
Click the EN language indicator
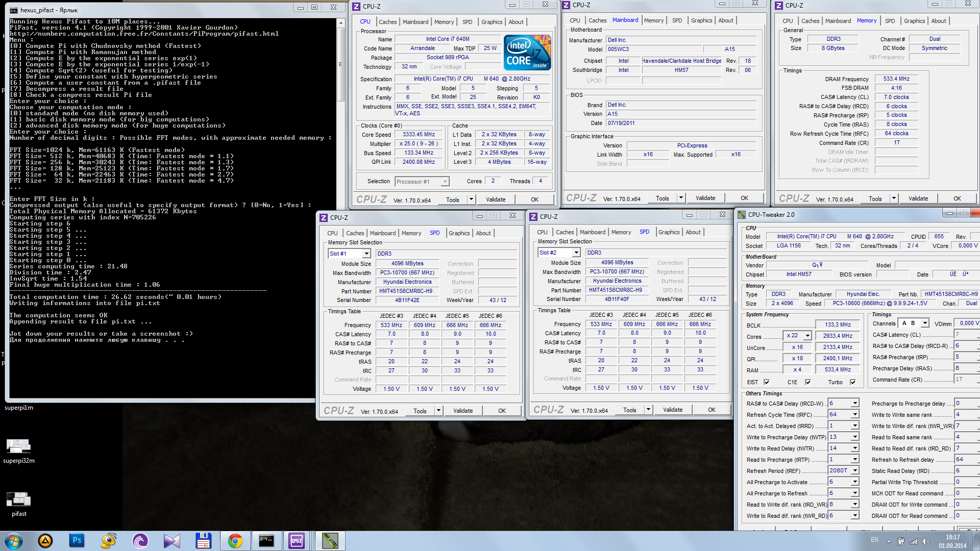[x=874, y=540]
